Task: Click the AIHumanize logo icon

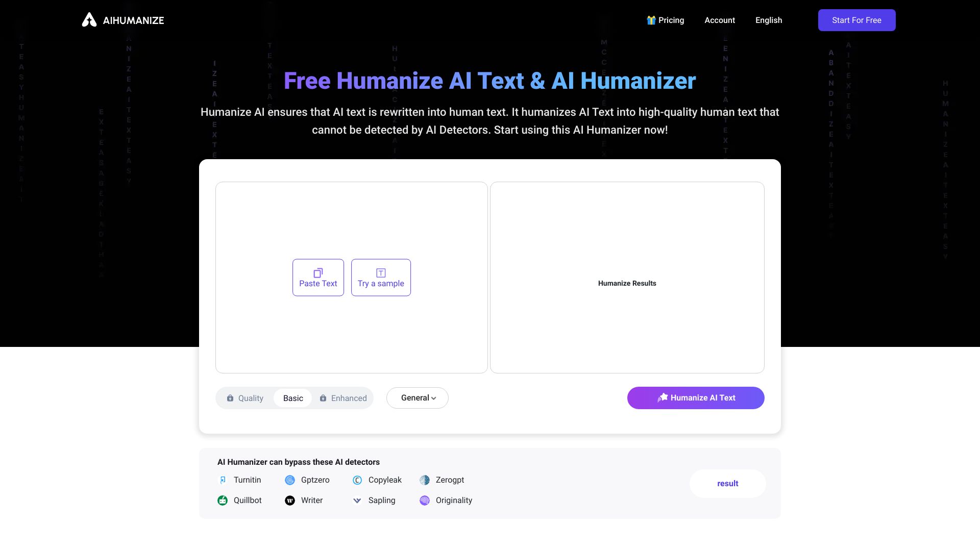Action: pos(88,20)
